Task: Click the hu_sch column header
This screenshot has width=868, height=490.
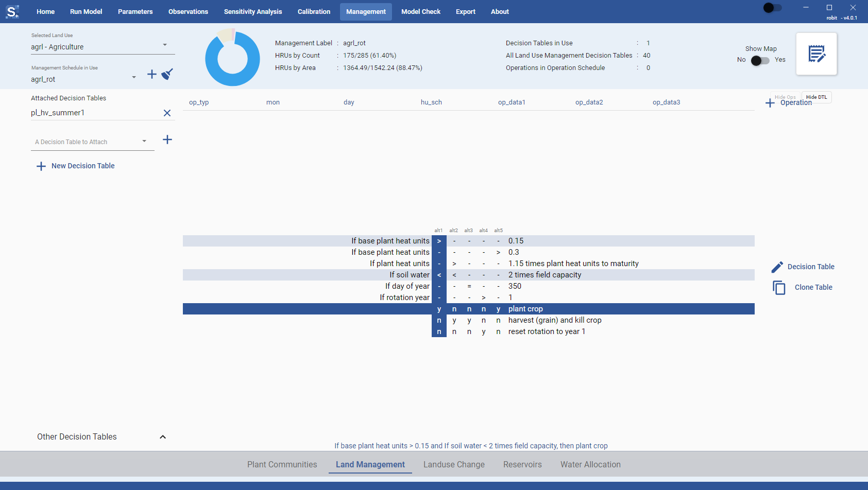Action: (x=431, y=102)
